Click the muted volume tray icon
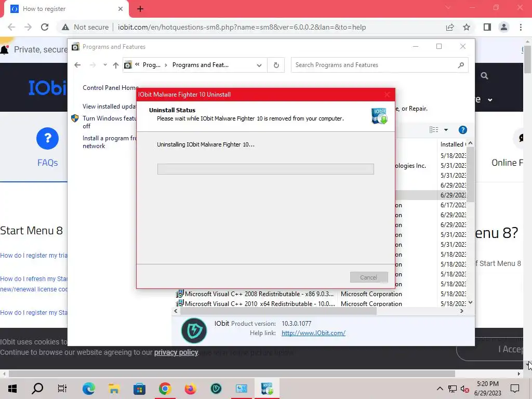The width and height of the screenshot is (532, 399). (x=465, y=389)
